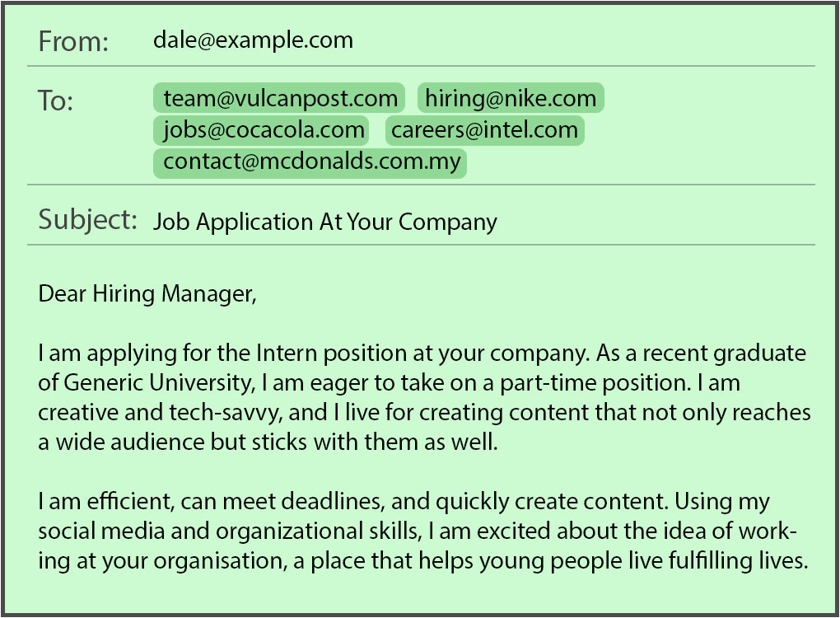The width and height of the screenshot is (840, 618).
Task: Click the hiring@nike.com recipient chip
Action: point(511,99)
